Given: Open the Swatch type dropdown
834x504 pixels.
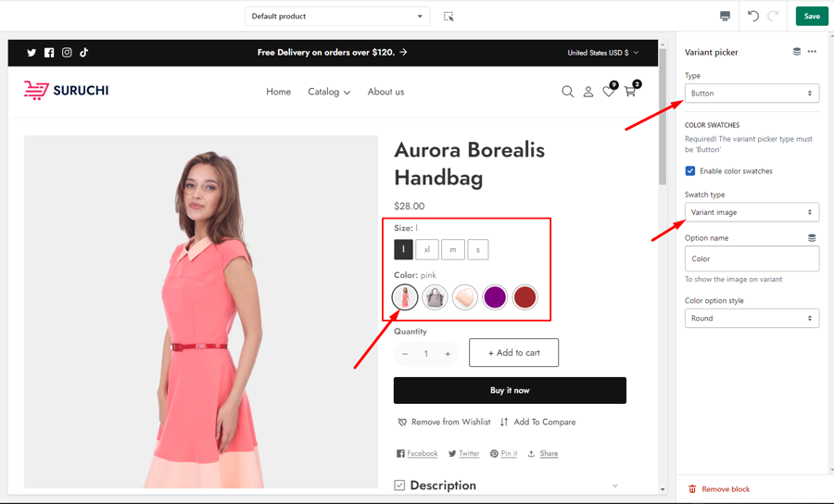Looking at the screenshot, I should 752,212.
